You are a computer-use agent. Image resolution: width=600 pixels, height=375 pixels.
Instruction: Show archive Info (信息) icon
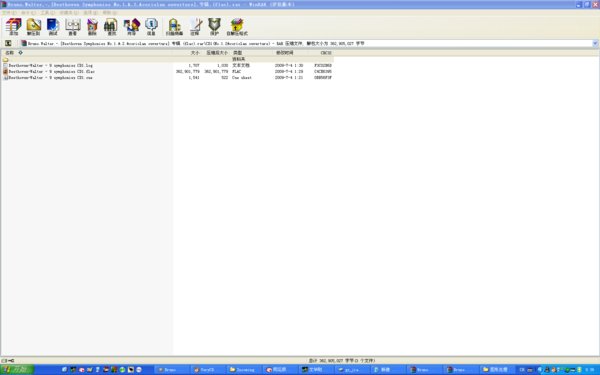pyautogui.click(x=151, y=26)
